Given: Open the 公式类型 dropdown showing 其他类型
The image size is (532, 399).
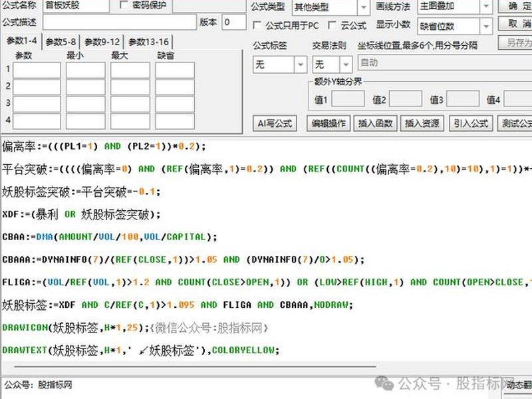Looking at the screenshot, I should [x=331, y=7].
